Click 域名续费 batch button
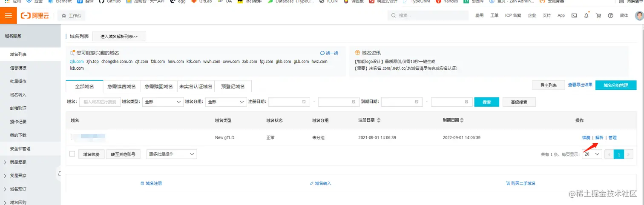 [x=92, y=154]
